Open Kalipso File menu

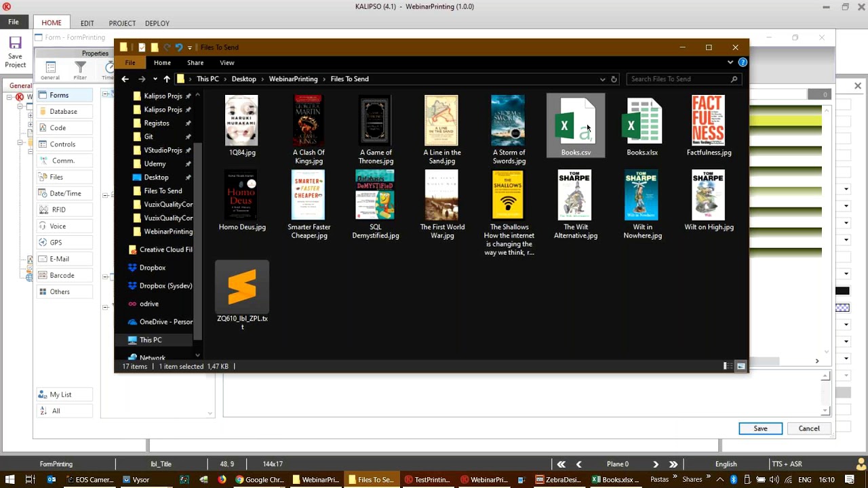click(14, 22)
